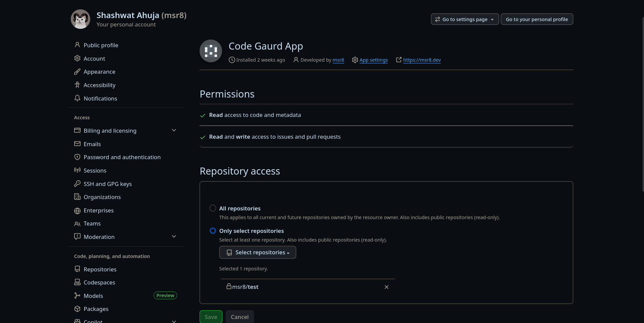This screenshot has width=644, height=323.
Task: Open the Go to settings page dropdown
Action: click(465, 19)
